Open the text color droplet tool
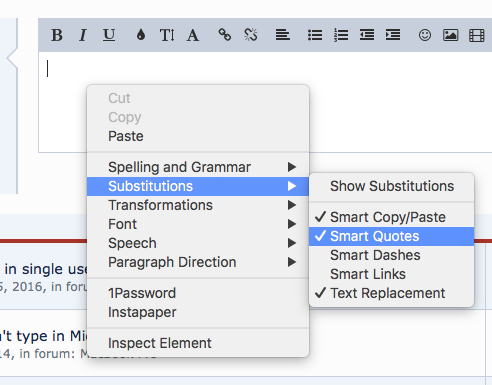The width and height of the screenshot is (492, 385). click(141, 35)
